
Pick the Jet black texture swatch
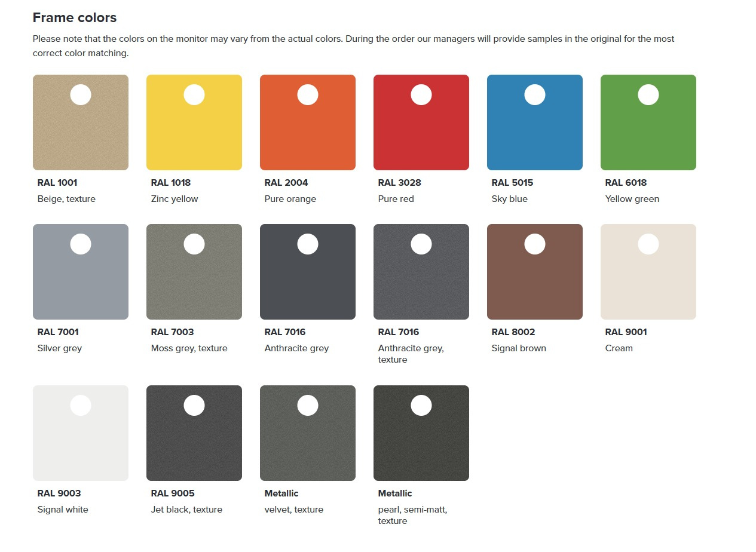tap(194, 433)
